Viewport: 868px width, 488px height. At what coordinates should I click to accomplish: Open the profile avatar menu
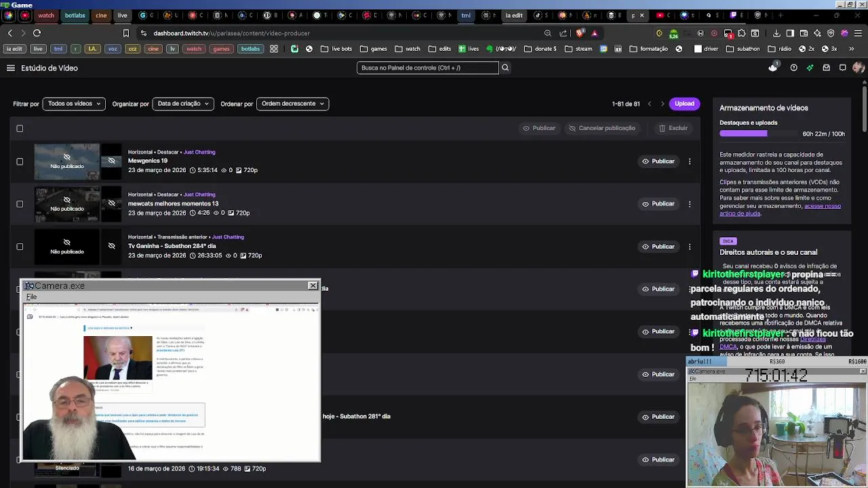pyautogui.click(x=858, y=68)
